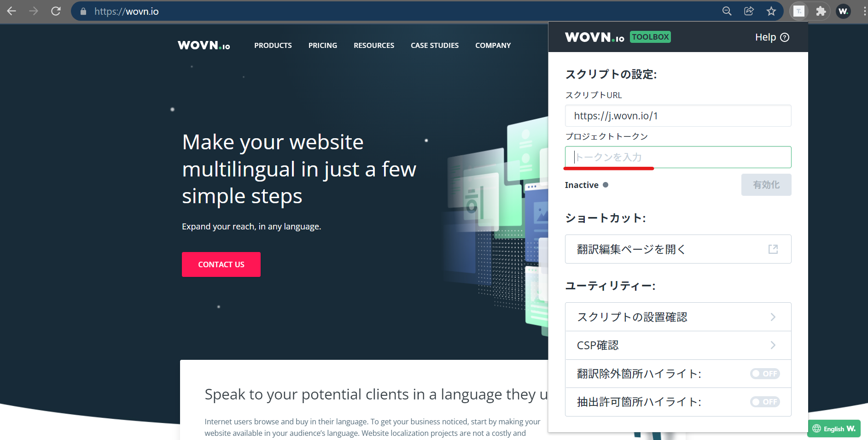Click the share page icon
The image size is (868, 440).
[749, 11]
